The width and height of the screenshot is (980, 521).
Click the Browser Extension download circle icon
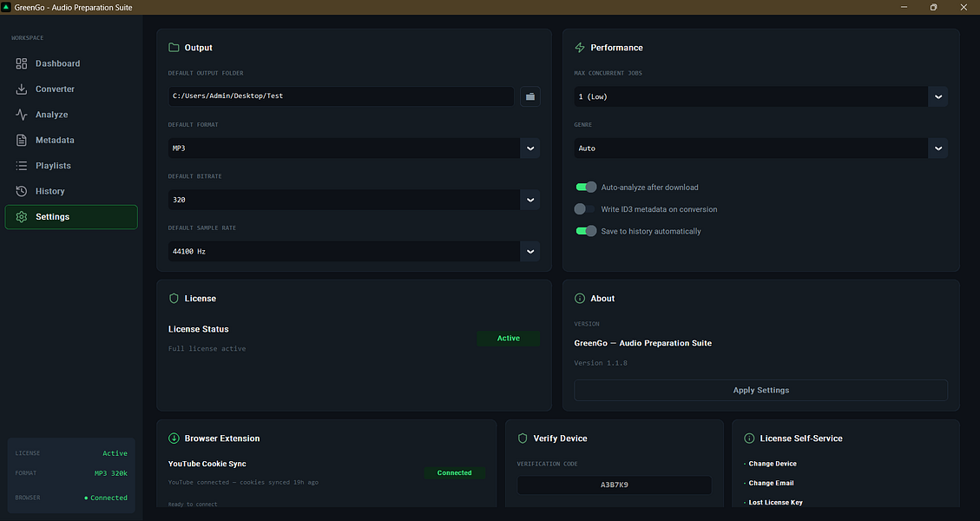click(x=174, y=439)
